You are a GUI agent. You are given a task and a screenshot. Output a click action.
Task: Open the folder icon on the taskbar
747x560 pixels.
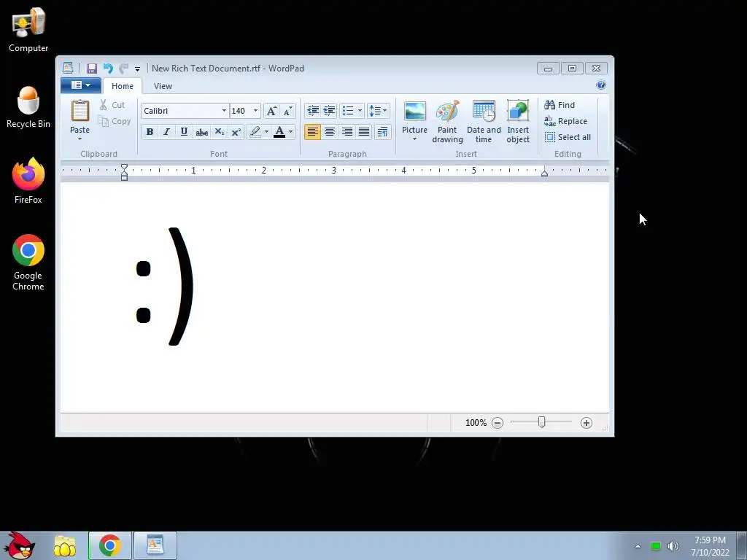(64, 546)
